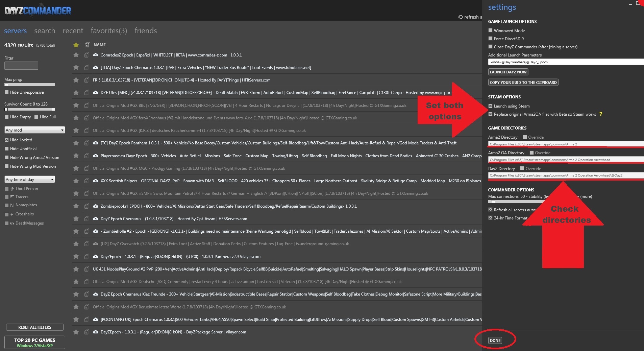This screenshot has height=351, width=644.
Task: Enable Arma2 Directory Override checkbox
Action: pos(525,137)
